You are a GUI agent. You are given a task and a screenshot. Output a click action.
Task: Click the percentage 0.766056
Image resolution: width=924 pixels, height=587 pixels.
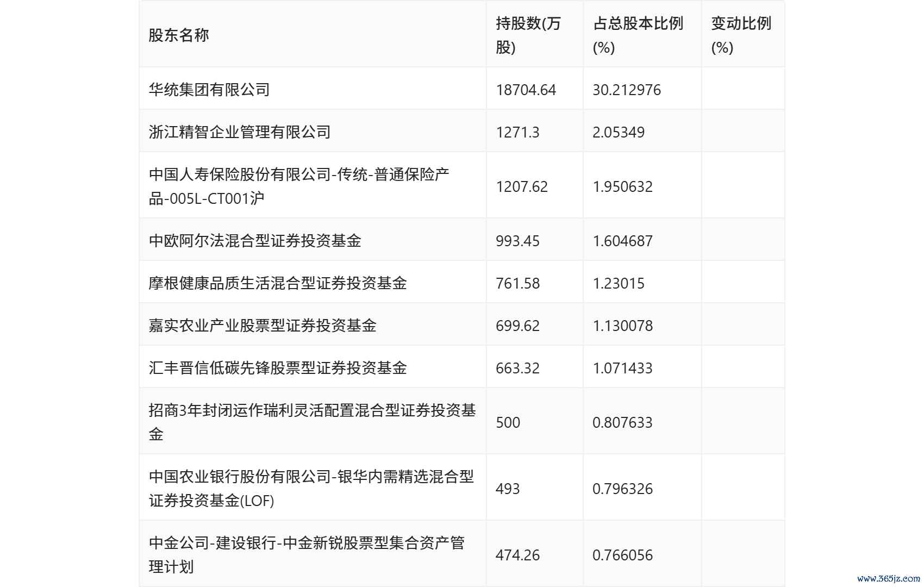623,555
